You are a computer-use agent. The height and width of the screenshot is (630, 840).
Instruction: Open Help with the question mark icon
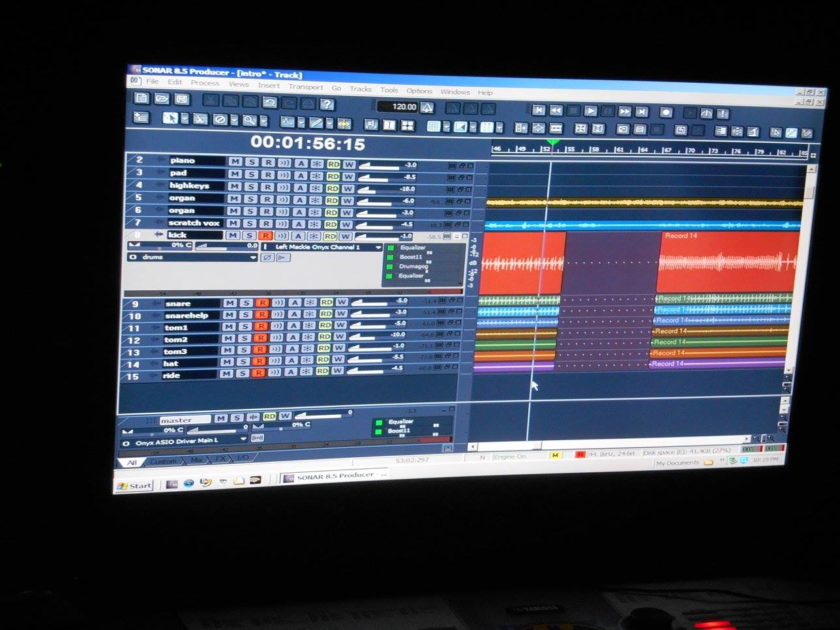click(327, 104)
